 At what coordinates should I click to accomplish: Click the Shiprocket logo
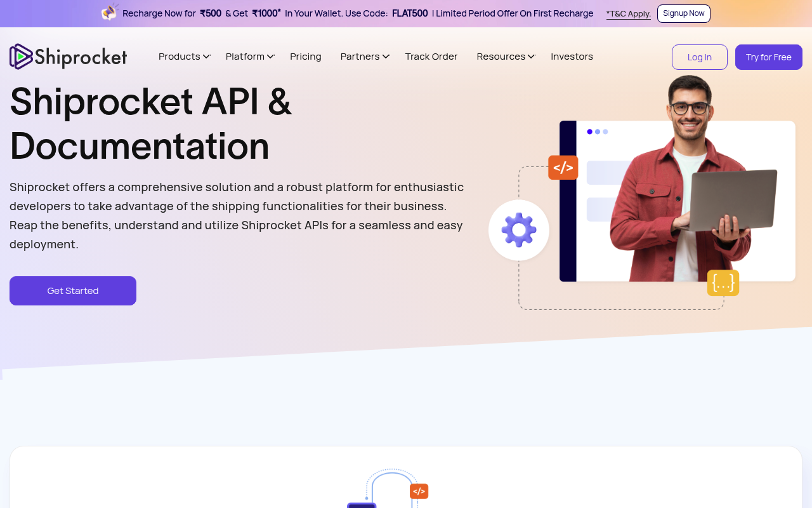tap(69, 57)
